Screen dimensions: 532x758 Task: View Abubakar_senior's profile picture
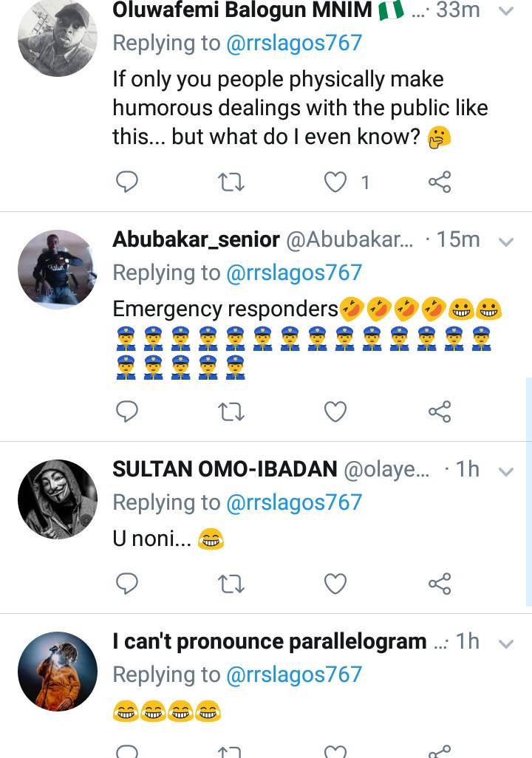[58, 269]
